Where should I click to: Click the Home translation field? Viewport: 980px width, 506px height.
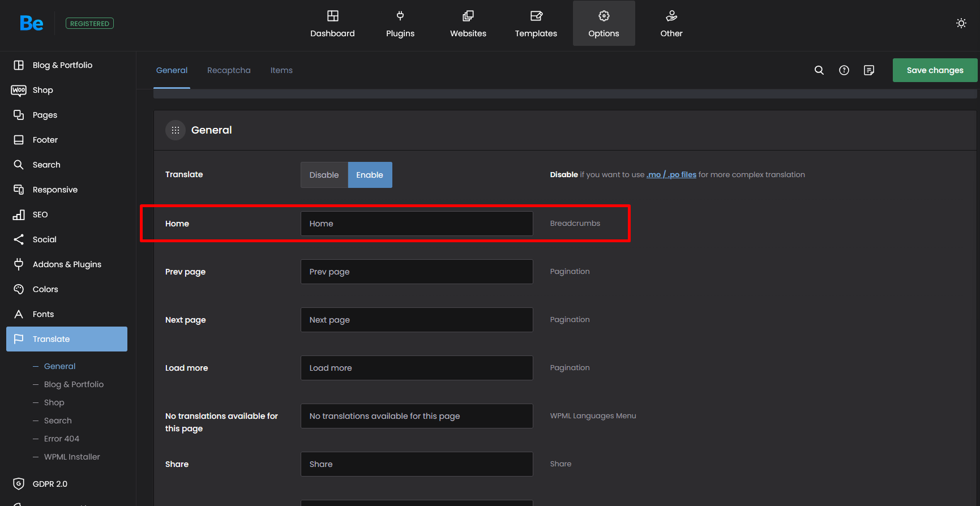417,224
